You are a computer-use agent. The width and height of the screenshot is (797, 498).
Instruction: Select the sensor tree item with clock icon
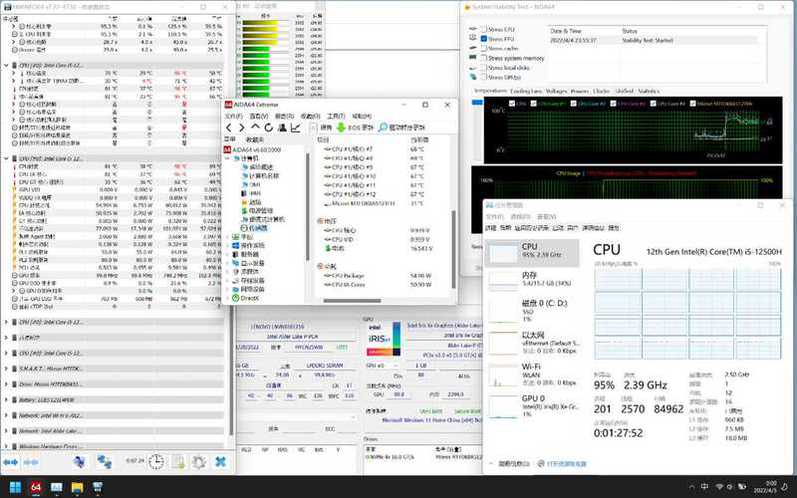tap(254, 228)
